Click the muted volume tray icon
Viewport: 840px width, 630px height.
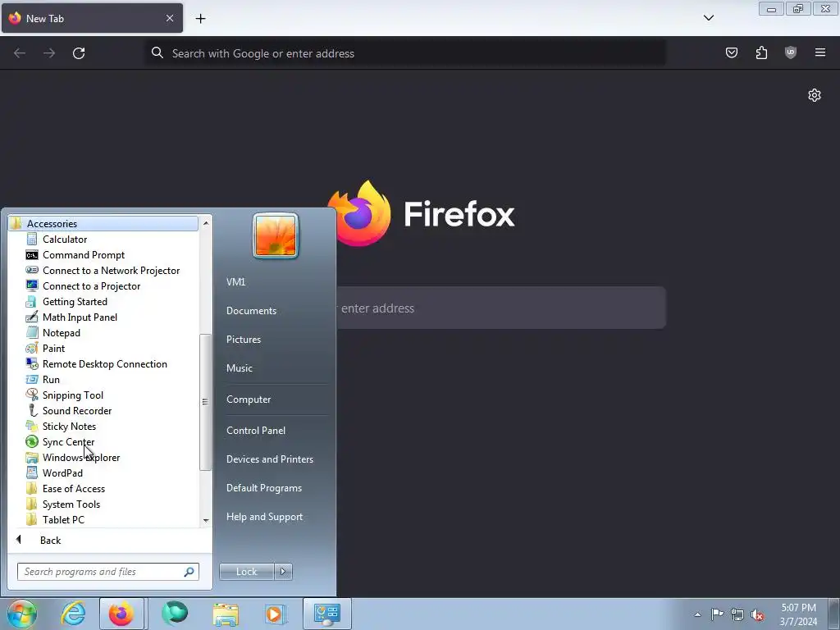pos(757,614)
